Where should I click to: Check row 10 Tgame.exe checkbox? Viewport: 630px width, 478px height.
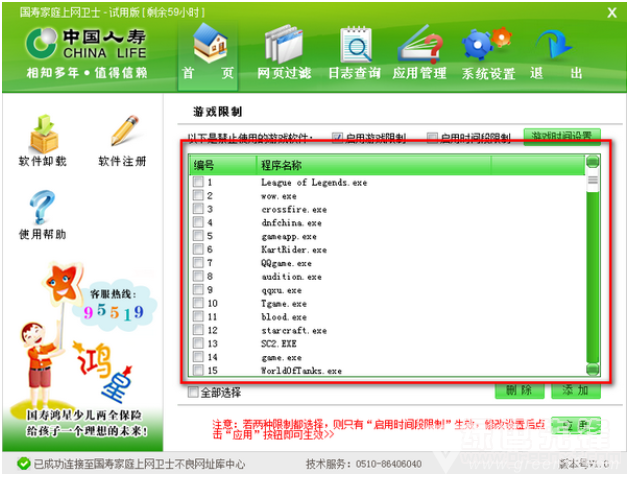(x=198, y=303)
